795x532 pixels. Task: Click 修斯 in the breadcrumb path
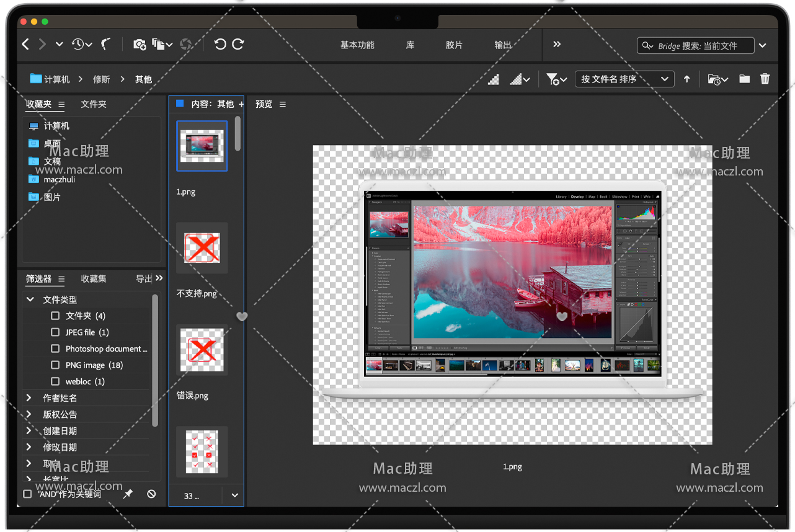pos(102,79)
